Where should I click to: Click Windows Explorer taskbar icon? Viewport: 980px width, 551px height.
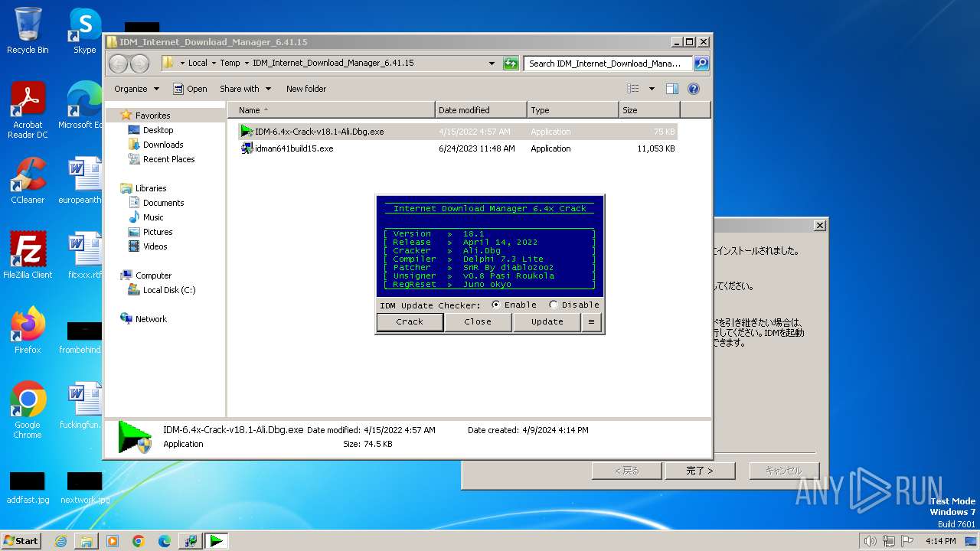pyautogui.click(x=87, y=541)
